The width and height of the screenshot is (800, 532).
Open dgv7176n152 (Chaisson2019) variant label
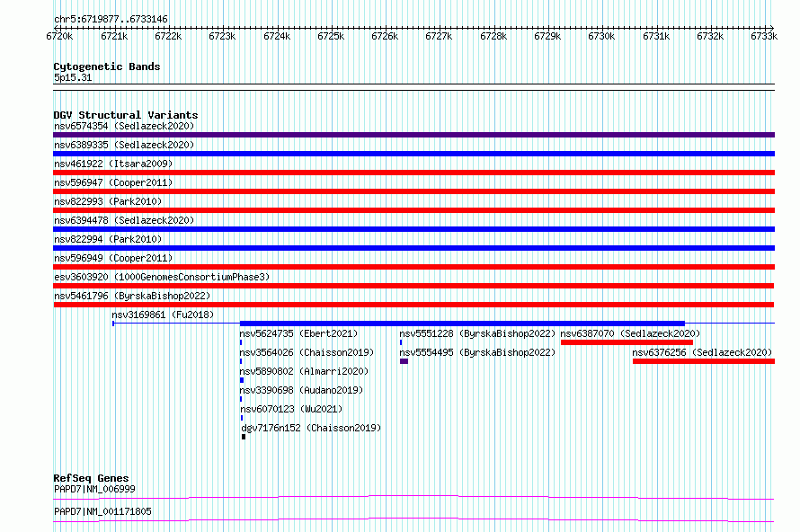pos(311,428)
